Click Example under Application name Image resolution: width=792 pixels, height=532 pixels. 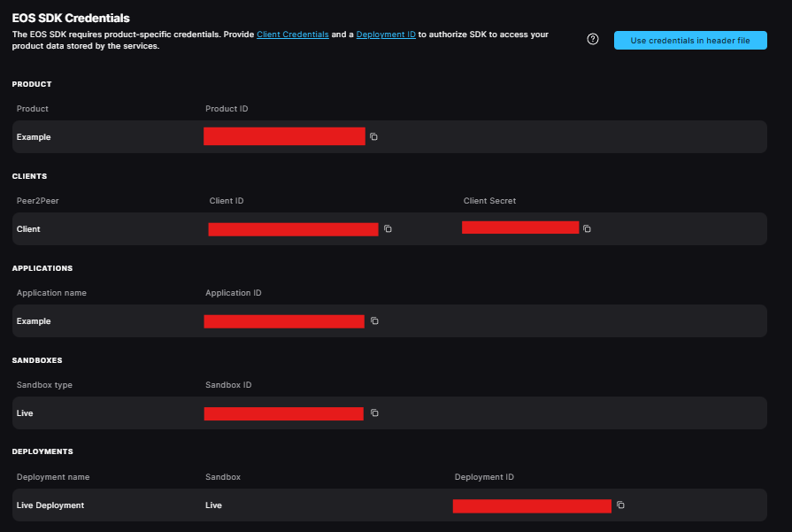pyautogui.click(x=34, y=321)
